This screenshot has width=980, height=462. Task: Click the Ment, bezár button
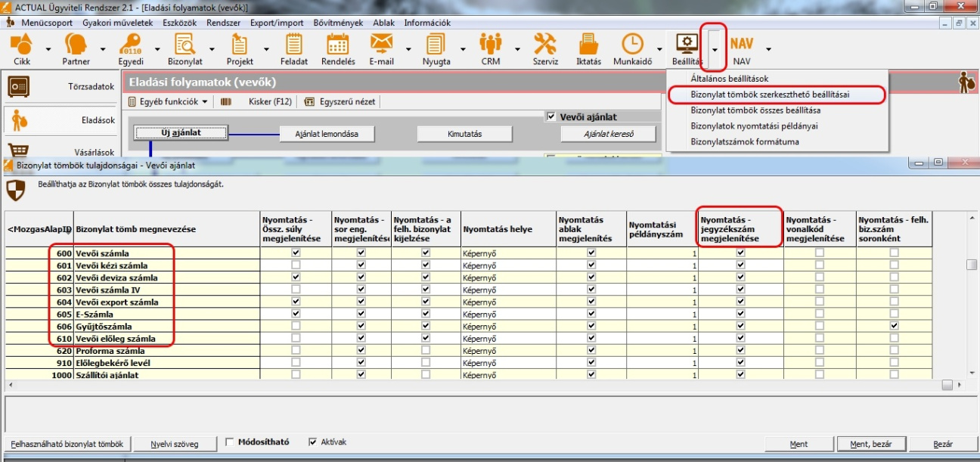[x=873, y=444]
